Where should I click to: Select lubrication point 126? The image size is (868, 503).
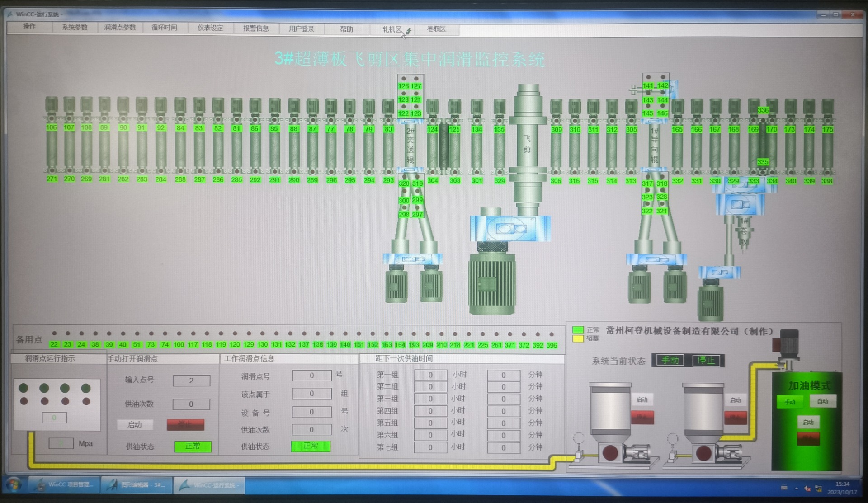(x=403, y=86)
